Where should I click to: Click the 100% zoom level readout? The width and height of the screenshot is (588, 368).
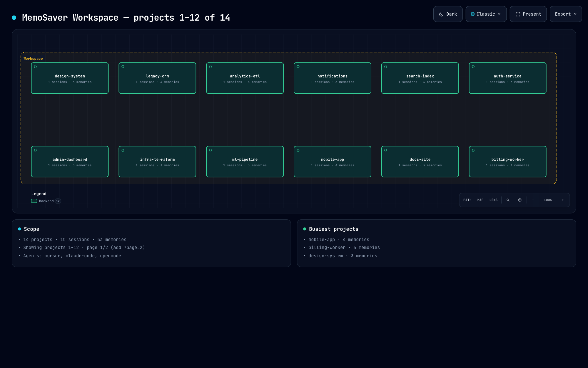point(548,200)
